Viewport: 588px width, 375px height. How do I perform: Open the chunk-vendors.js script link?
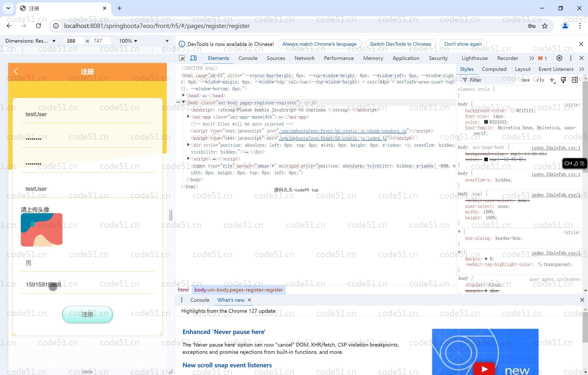(343, 131)
